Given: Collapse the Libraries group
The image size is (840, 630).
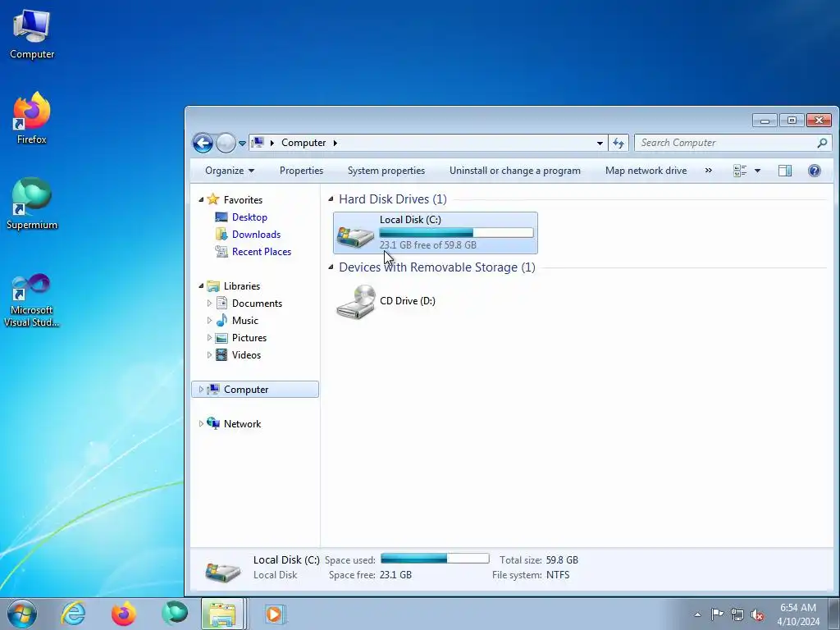Looking at the screenshot, I should point(201,286).
